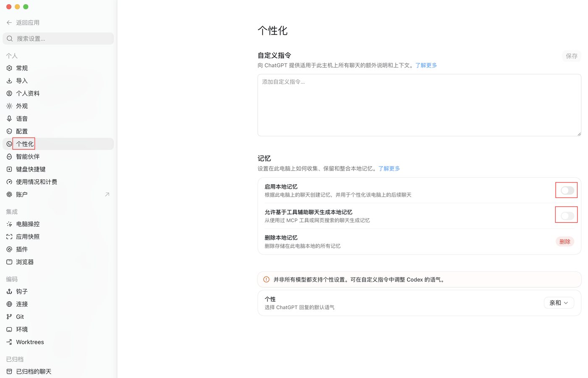
Task: Open 了解更多 link under 自定义指令
Action: point(426,65)
